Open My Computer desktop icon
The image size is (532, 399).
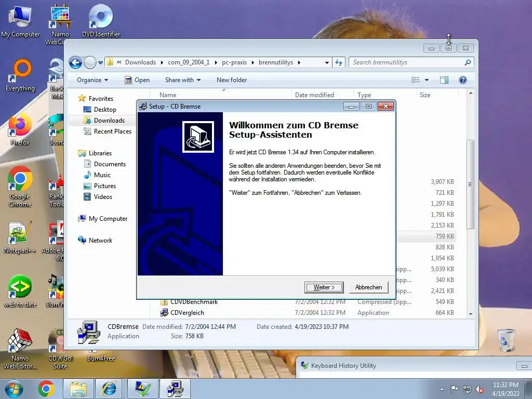coord(20,21)
